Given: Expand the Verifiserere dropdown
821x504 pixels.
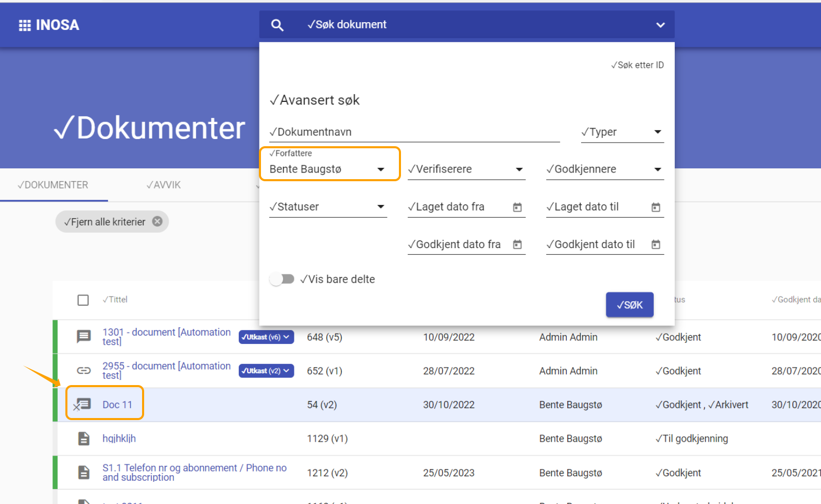Looking at the screenshot, I should coord(466,169).
